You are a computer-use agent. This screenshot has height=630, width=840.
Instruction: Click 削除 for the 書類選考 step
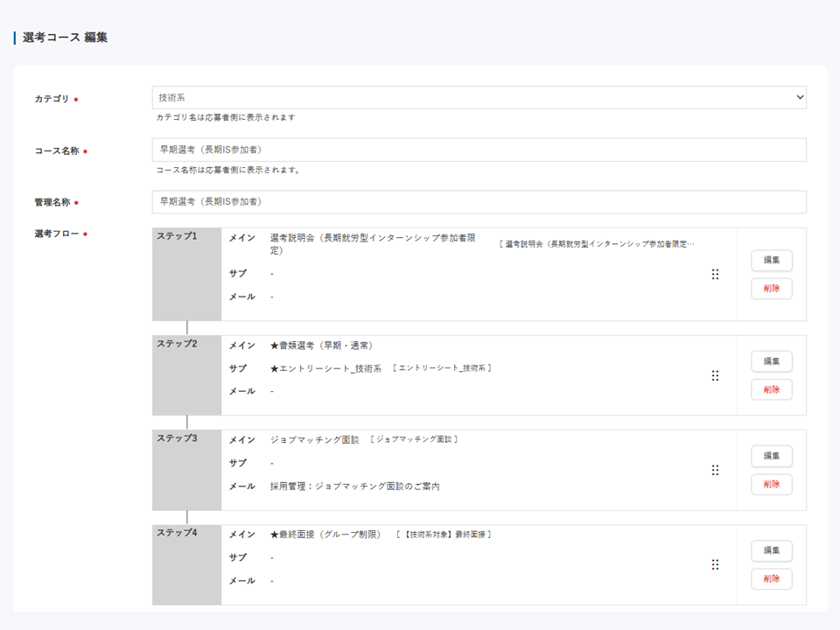click(x=771, y=389)
